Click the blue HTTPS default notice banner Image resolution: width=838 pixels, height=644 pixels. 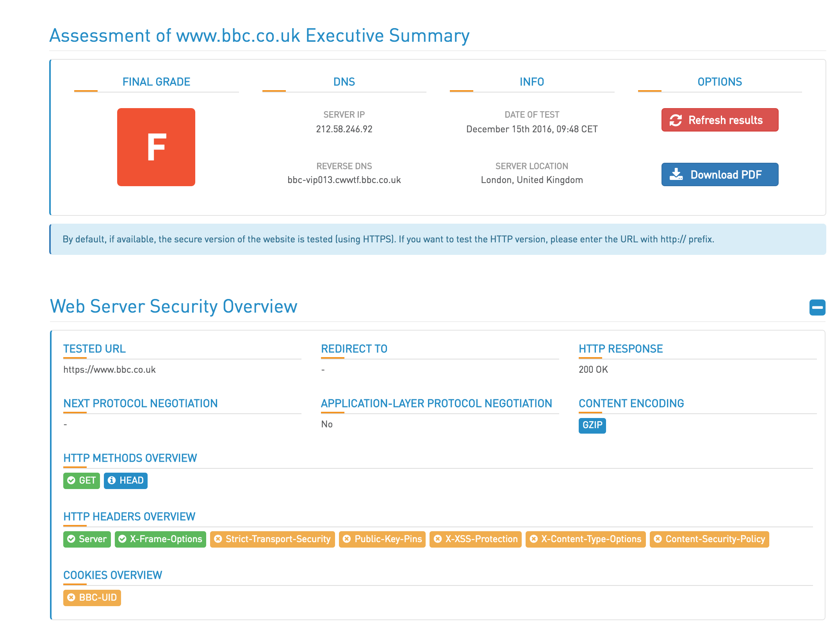[438, 239]
